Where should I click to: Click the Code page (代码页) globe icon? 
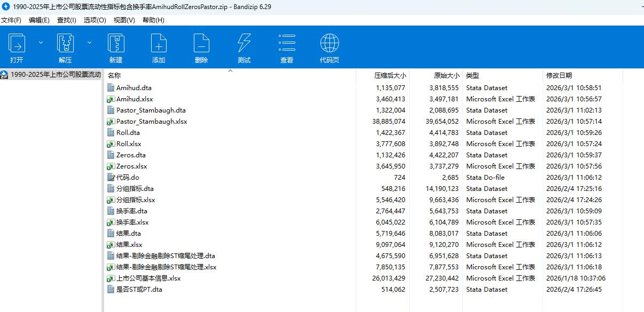pos(329,43)
